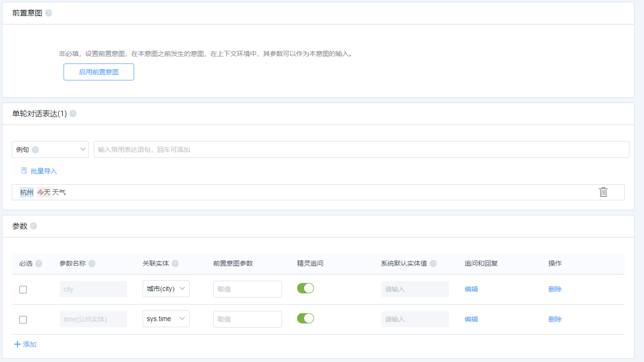Check 必选 box for time parameter
This screenshot has width=644, height=362.
click(x=23, y=320)
